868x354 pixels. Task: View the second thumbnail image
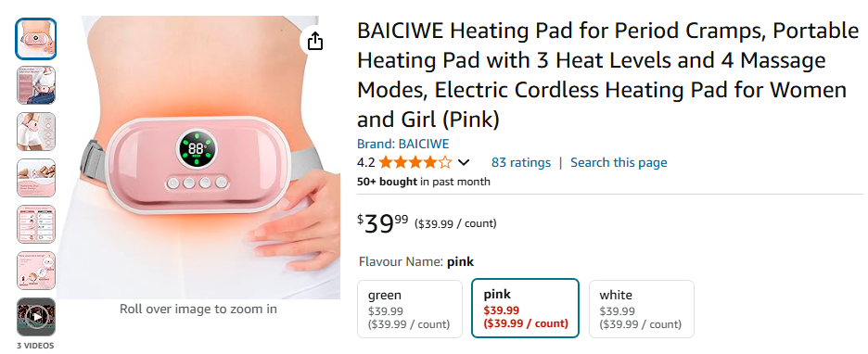click(x=36, y=85)
